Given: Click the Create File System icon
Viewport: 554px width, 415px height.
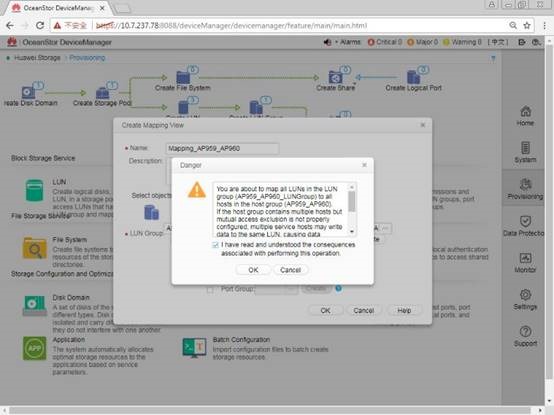Looking at the screenshot, I should (183, 77).
